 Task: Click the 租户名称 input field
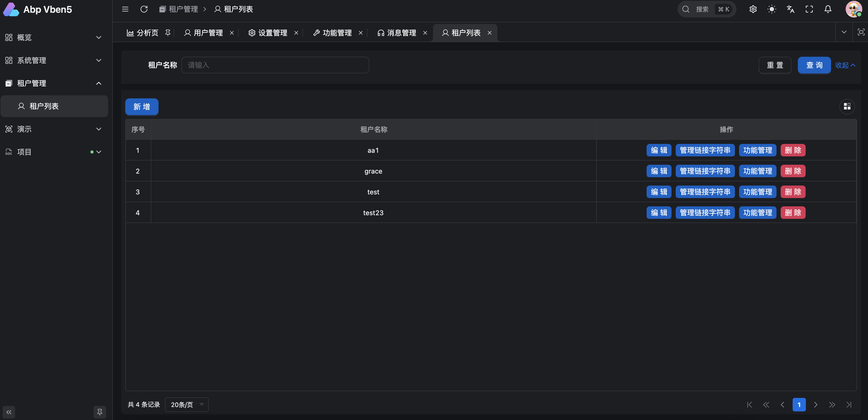pyautogui.click(x=276, y=65)
